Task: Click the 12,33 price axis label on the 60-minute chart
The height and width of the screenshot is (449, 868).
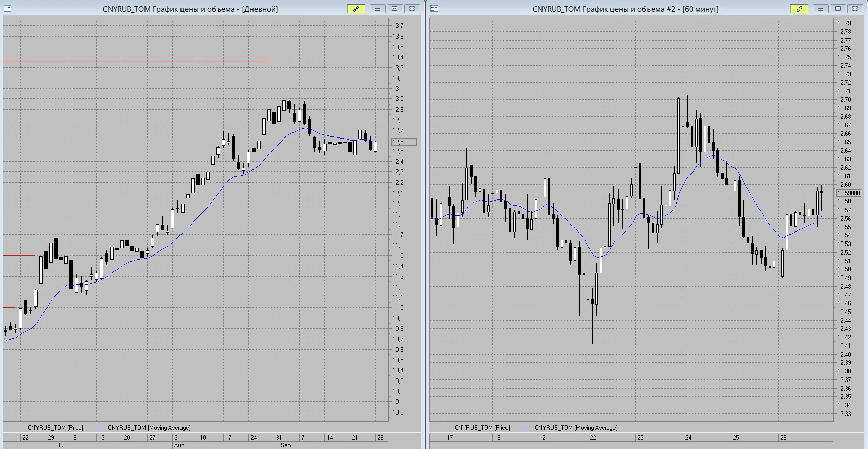Action: click(844, 414)
